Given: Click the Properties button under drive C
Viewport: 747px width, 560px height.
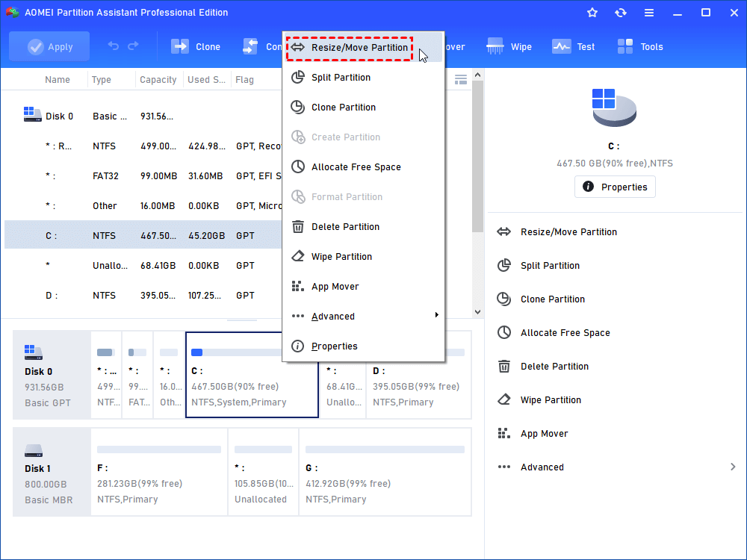Looking at the screenshot, I should (615, 187).
